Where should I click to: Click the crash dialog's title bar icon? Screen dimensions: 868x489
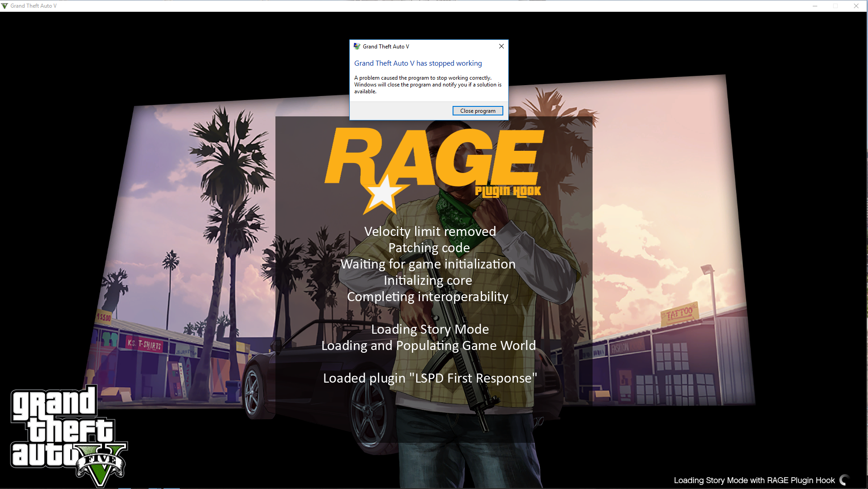coord(357,46)
